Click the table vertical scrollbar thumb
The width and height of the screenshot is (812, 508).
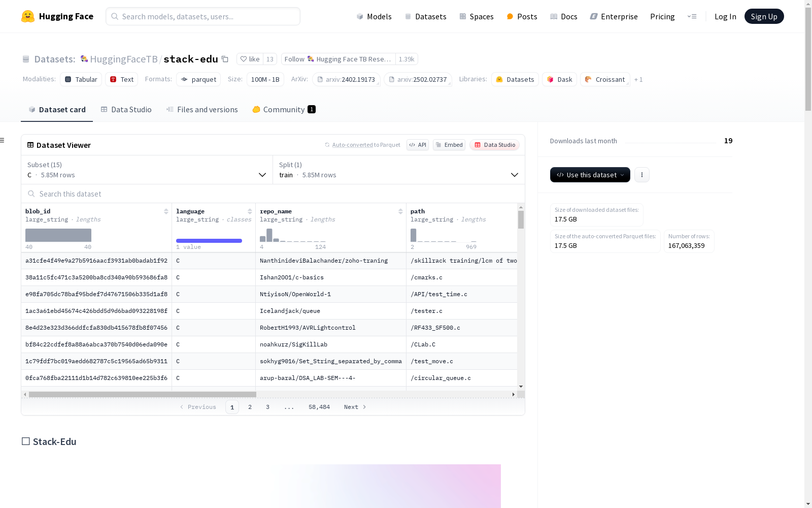tap(521, 220)
